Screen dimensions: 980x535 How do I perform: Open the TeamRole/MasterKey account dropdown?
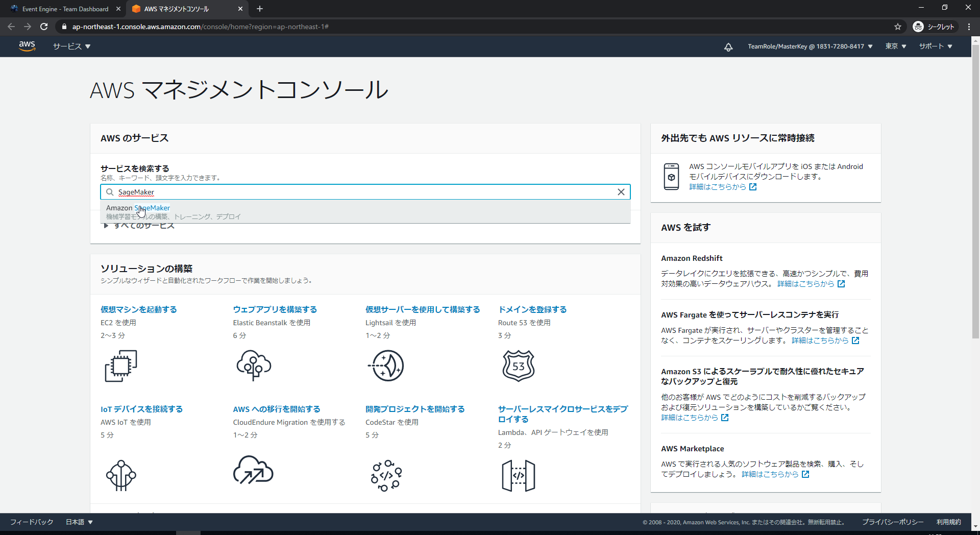[810, 46]
